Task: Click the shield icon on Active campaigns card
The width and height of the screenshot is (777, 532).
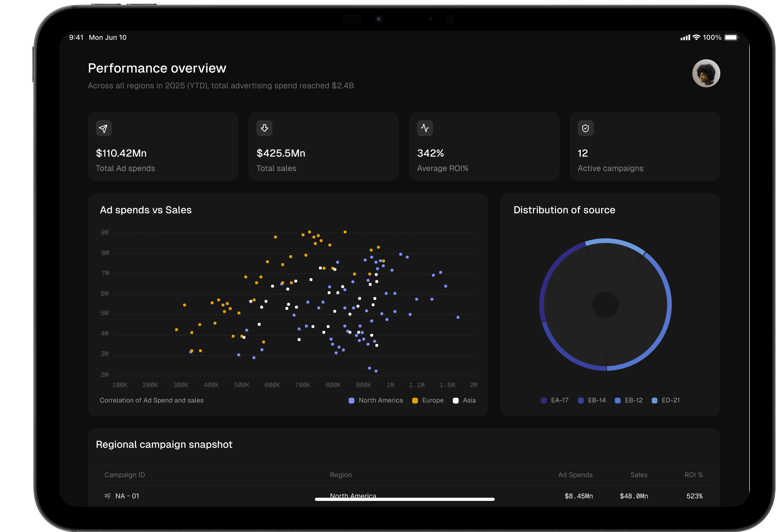Action: (x=585, y=128)
